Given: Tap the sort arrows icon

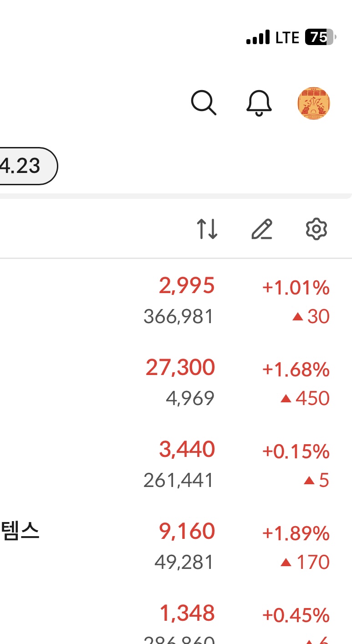Looking at the screenshot, I should tap(207, 229).
